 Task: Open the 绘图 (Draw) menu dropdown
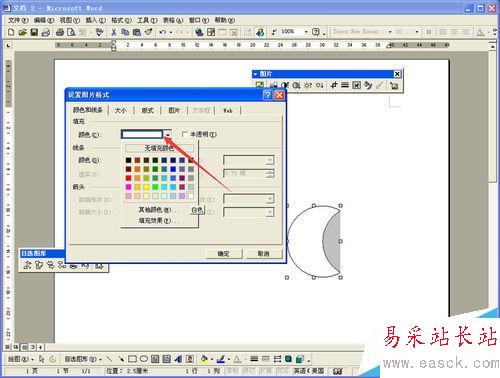(21, 359)
